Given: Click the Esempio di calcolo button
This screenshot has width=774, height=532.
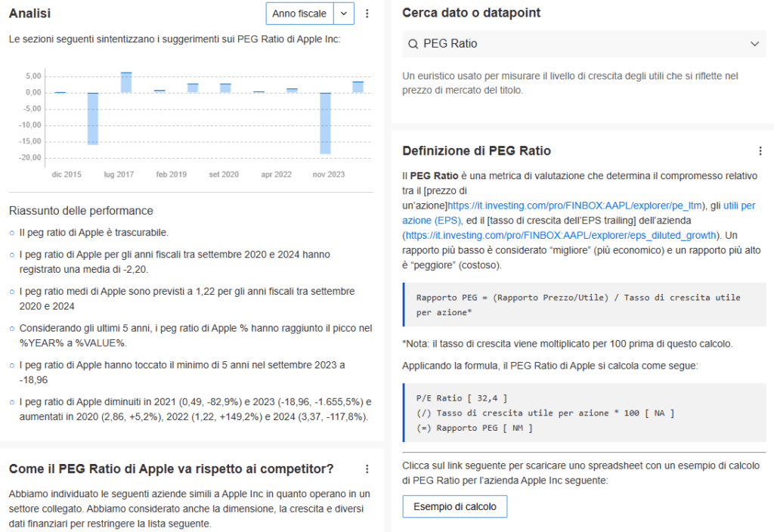Looking at the screenshot, I should [454, 506].
